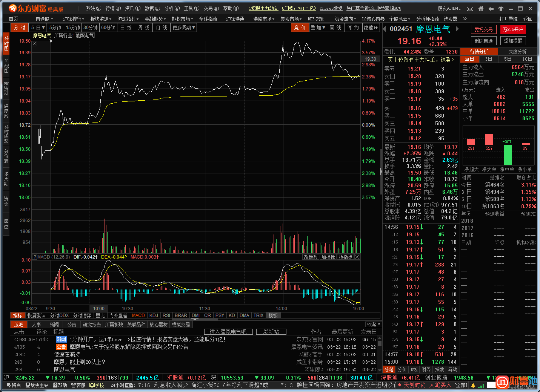Open the 行情(Q) menu

[113, 8]
